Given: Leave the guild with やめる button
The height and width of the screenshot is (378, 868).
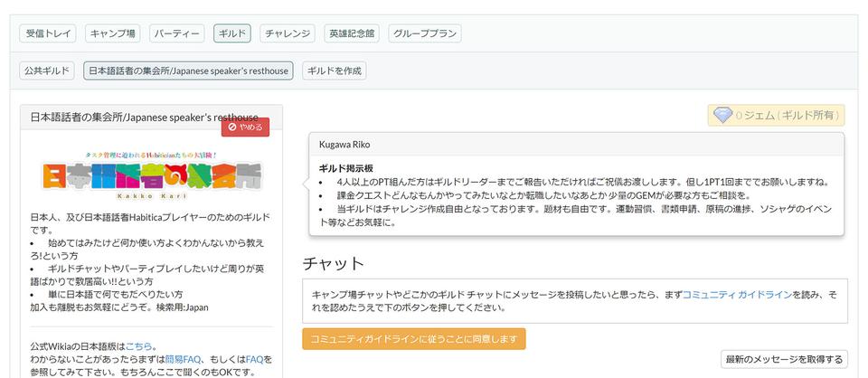Looking at the screenshot, I should click(x=245, y=127).
